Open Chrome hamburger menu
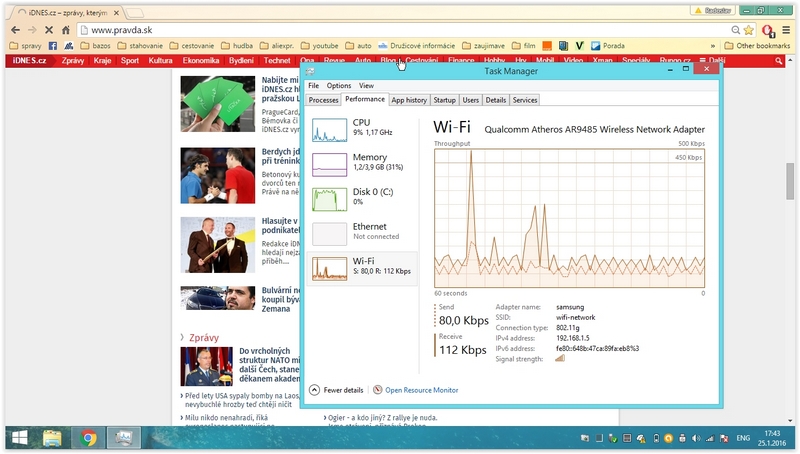This screenshot has width=800, height=454. pyautogui.click(x=786, y=30)
